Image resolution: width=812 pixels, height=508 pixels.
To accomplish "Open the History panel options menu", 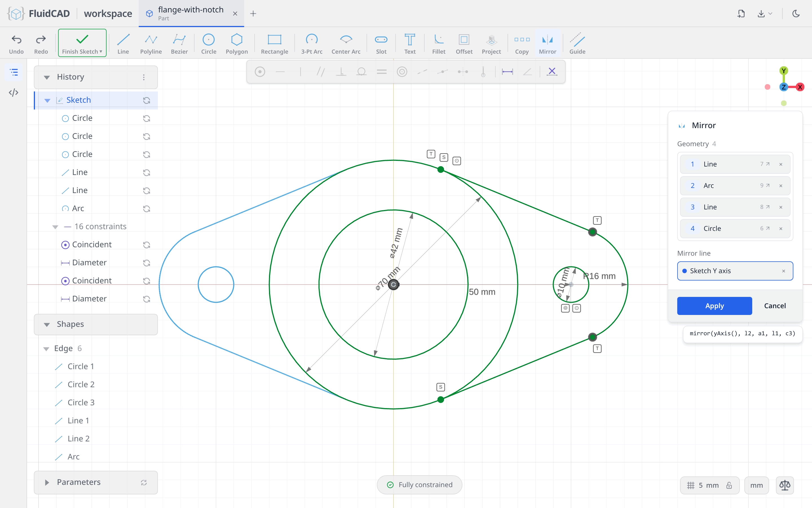I will coord(144,77).
